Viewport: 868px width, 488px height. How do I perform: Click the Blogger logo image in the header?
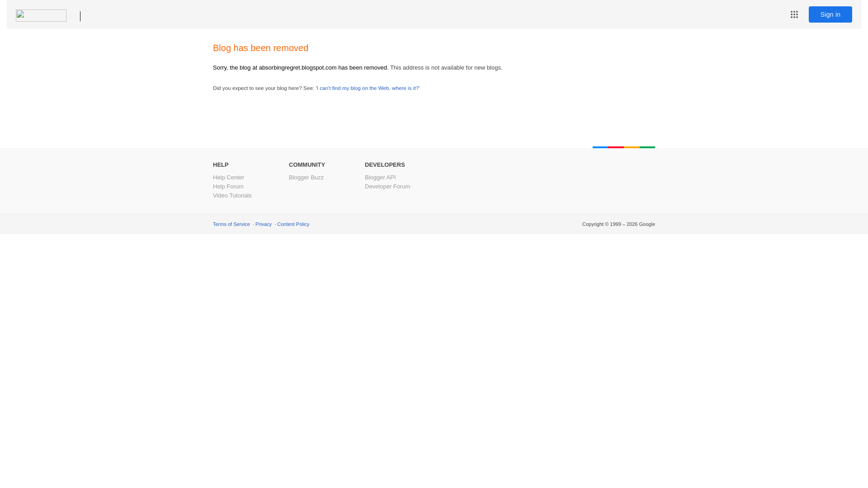41,15
